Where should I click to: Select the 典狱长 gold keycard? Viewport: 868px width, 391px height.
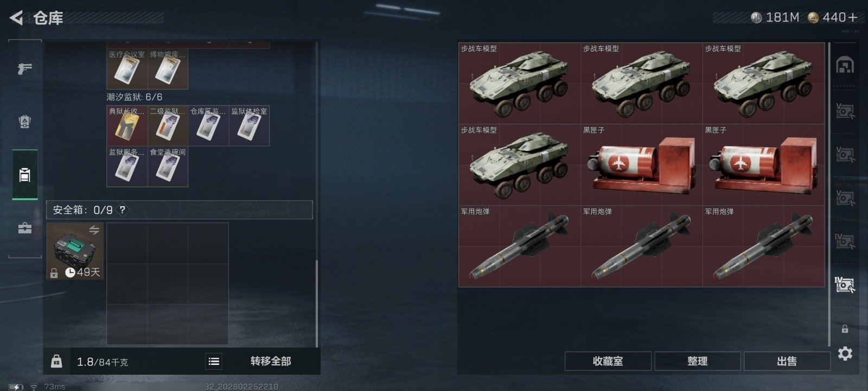click(x=127, y=126)
